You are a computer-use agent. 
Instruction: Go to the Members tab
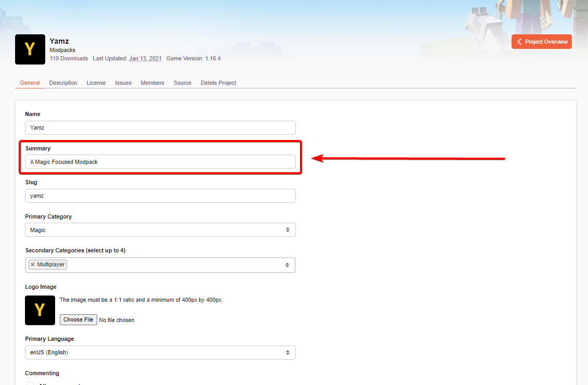pyautogui.click(x=152, y=83)
